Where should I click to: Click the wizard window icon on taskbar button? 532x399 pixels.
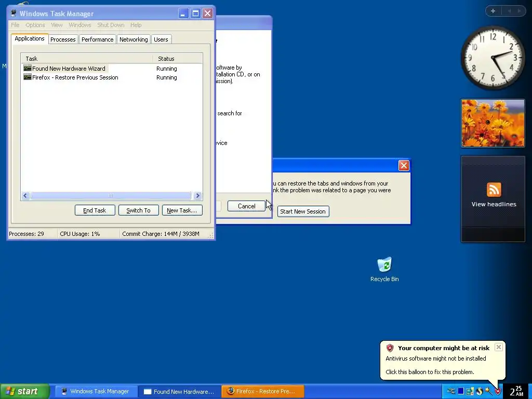point(147,392)
